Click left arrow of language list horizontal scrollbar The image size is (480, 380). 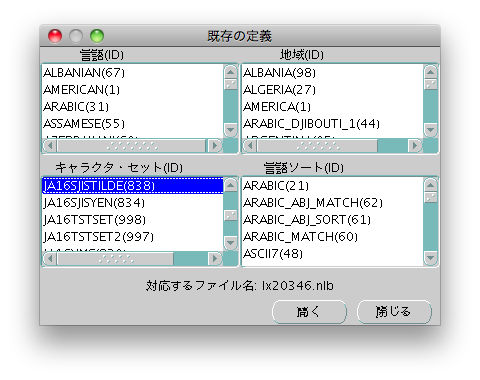(50, 146)
